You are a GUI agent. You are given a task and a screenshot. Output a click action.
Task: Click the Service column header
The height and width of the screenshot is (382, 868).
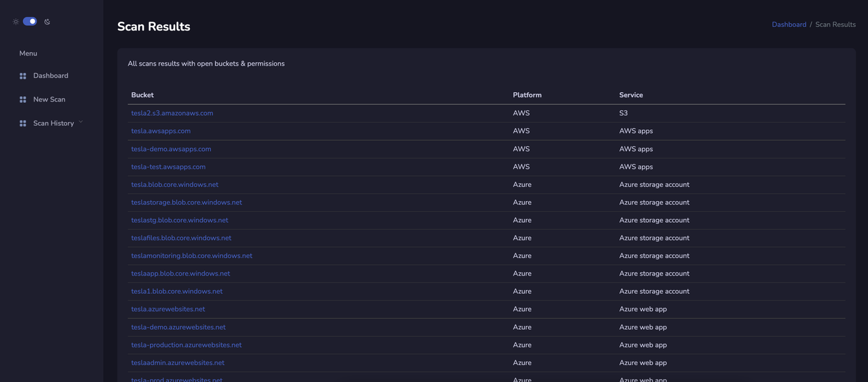click(631, 95)
